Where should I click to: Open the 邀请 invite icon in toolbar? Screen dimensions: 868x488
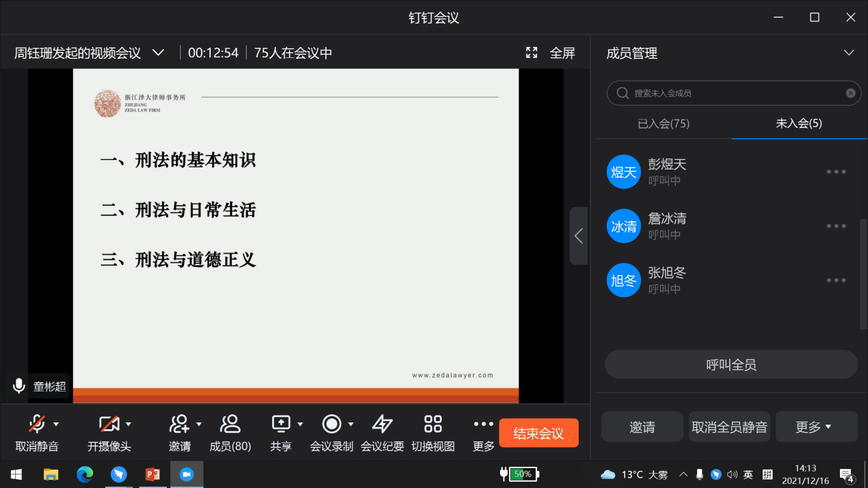[x=179, y=425]
